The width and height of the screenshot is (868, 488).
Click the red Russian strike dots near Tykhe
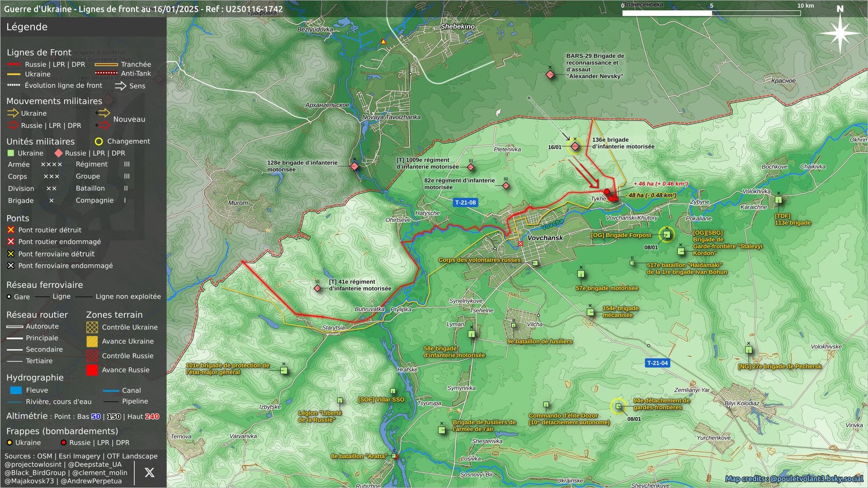pos(610,196)
